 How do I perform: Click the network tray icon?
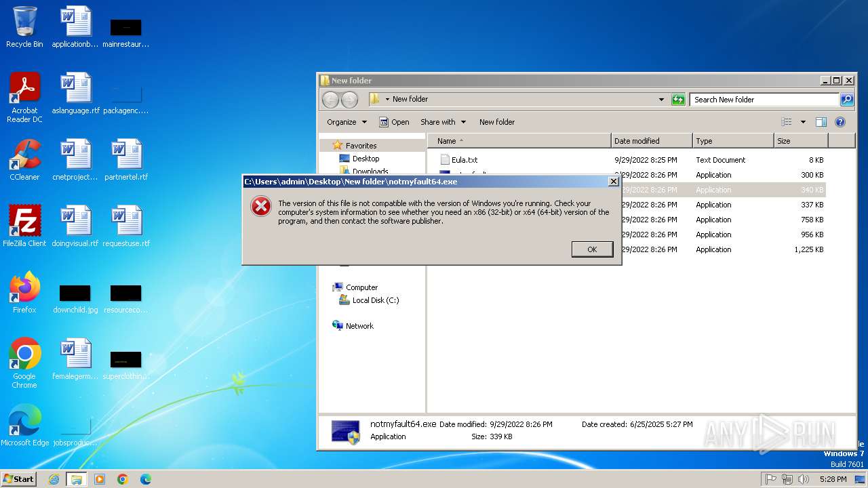point(787,479)
